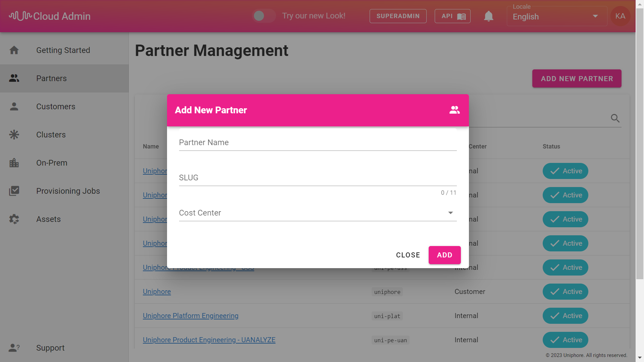Click the Getting Started home icon
Image resolution: width=644 pixels, height=362 pixels.
pyautogui.click(x=14, y=50)
